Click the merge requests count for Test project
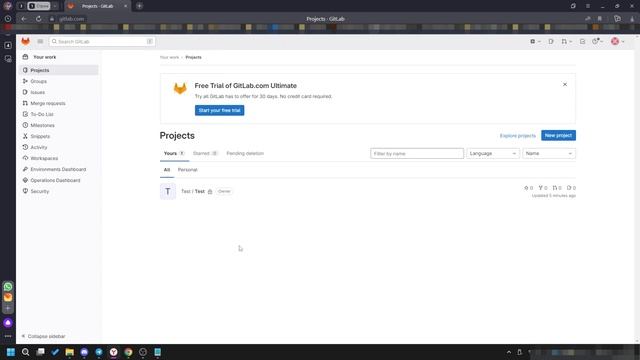Viewport: 640px width, 360px height. coord(557,188)
